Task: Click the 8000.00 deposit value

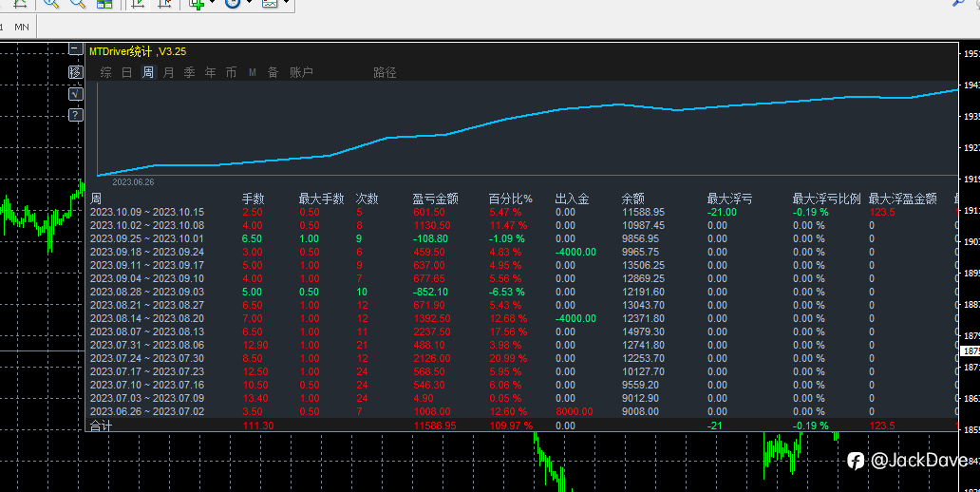Action: pos(575,411)
